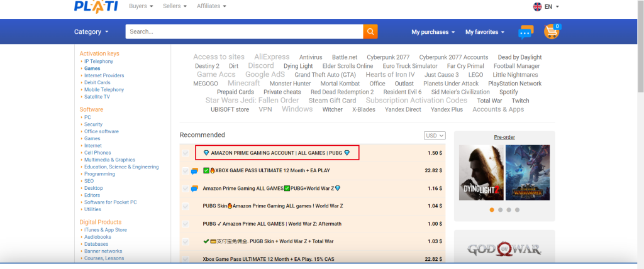The height and width of the screenshot is (269, 644).
Task: Click the UK flag language icon
Action: tap(537, 6)
